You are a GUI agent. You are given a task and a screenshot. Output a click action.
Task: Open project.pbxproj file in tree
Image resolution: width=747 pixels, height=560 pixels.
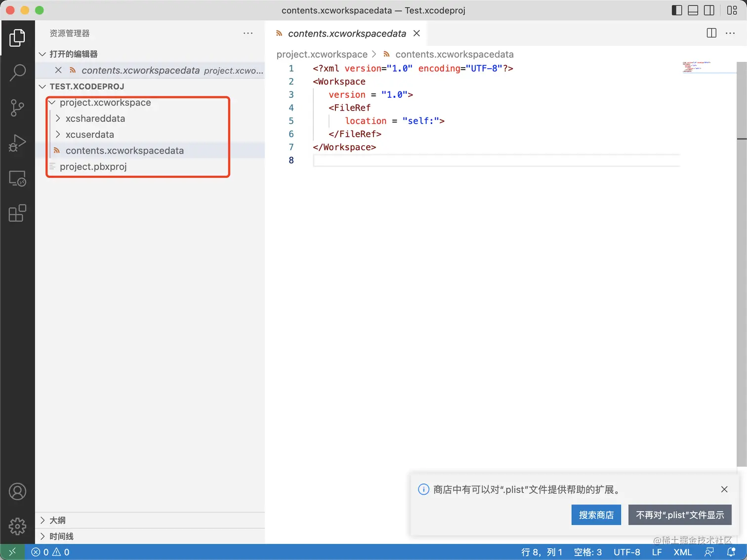[150, 166]
